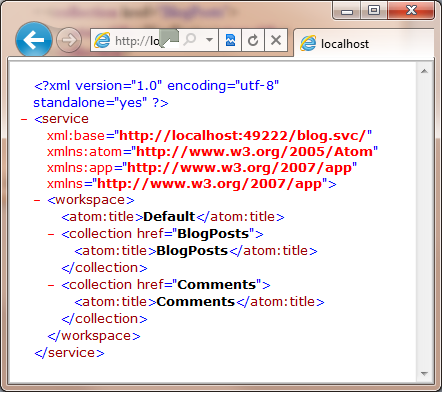Collapse the Comments collection node
The height and width of the screenshot is (393, 442).
51,285
